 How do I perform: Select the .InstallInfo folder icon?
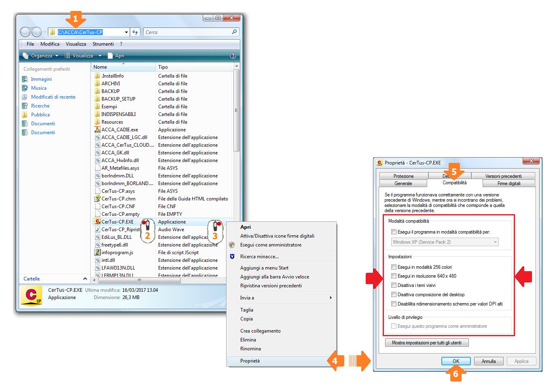[97, 76]
